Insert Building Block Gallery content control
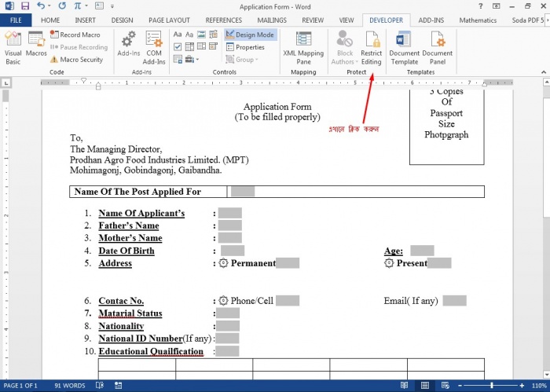 (x=213, y=35)
